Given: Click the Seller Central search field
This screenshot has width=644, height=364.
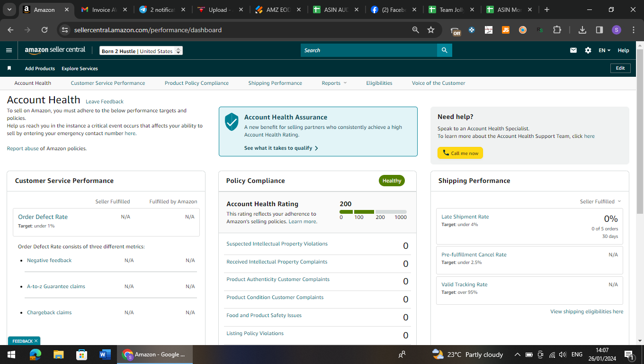Looking at the screenshot, I should coord(369,50).
